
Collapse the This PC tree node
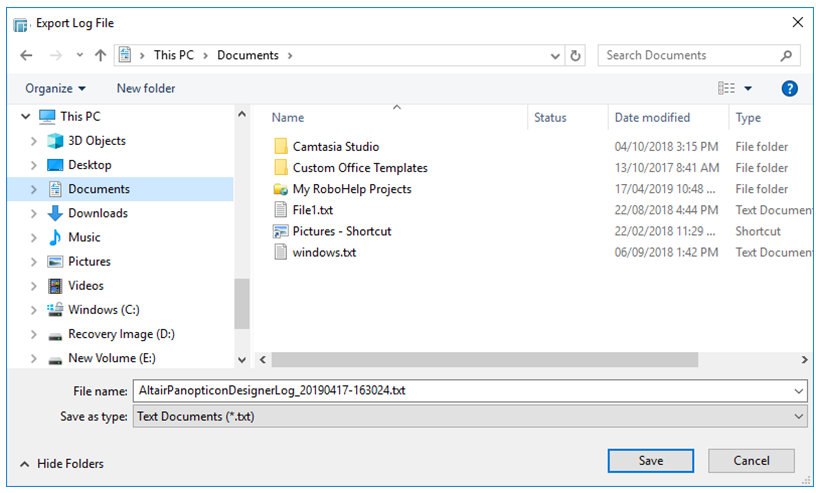click(x=26, y=117)
